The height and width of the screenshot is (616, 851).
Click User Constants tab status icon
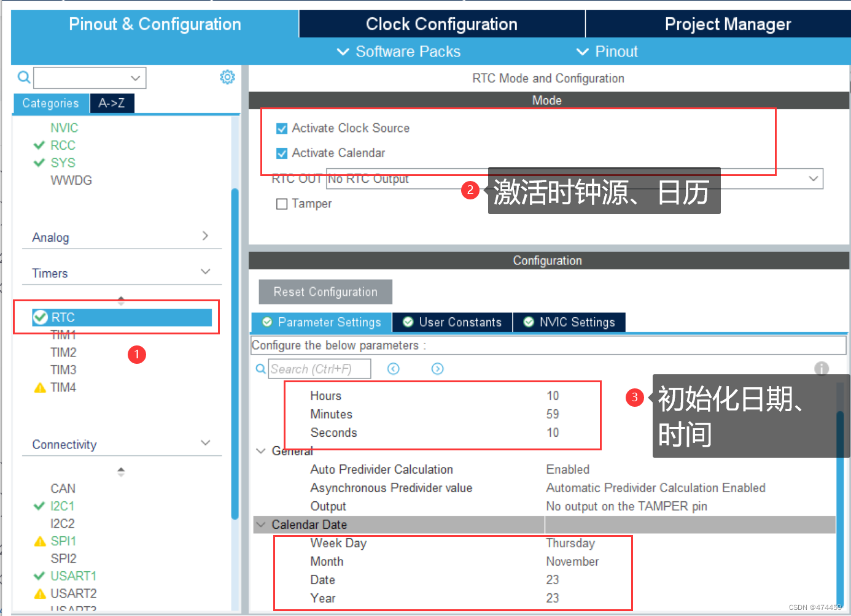[408, 322]
